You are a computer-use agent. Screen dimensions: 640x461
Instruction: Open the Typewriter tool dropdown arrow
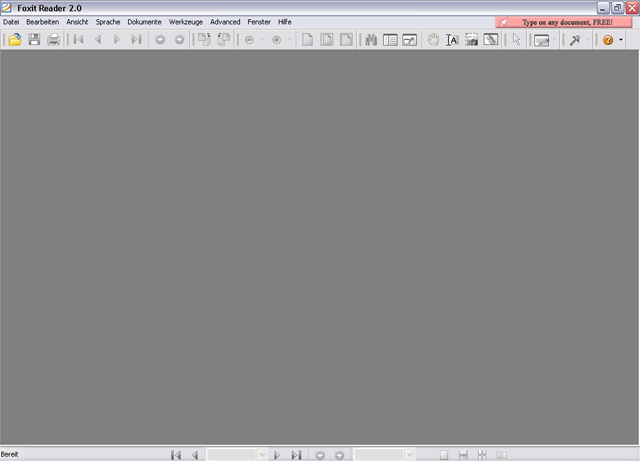pyautogui.click(x=554, y=40)
